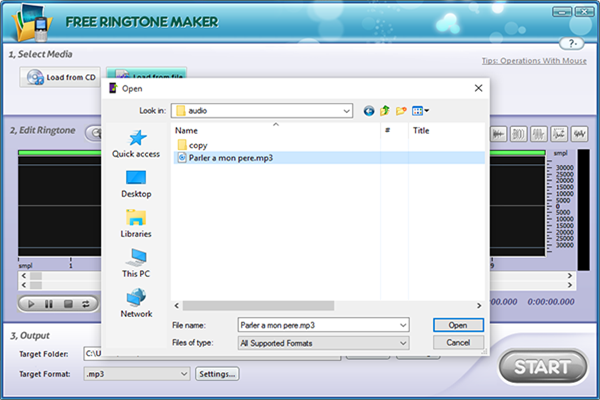Select the copy folder
The width and height of the screenshot is (600, 400).
[x=197, y=145]
